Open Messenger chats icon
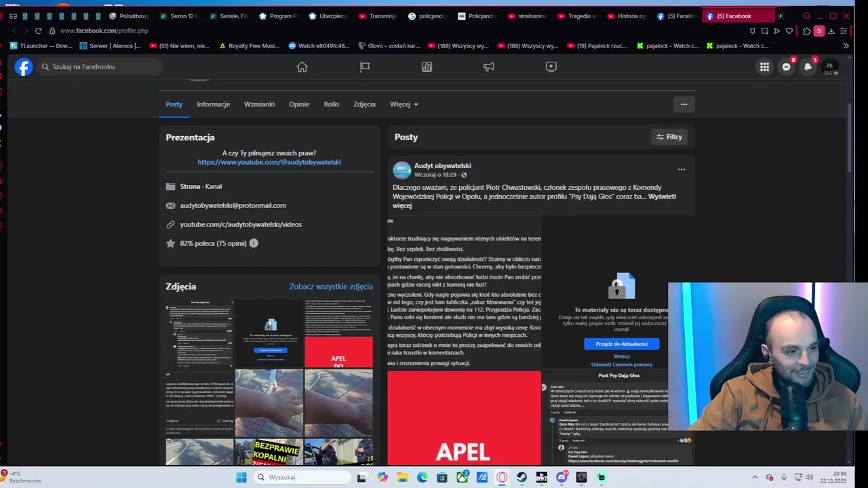 pyautogui.click(x=786, y=66)
